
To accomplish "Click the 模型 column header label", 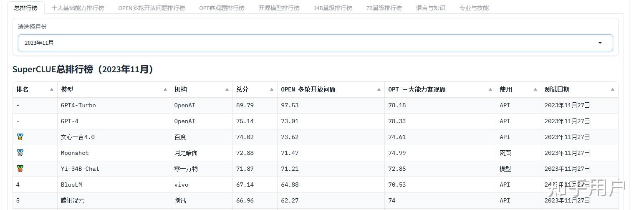I will click(x=67, y=89).
